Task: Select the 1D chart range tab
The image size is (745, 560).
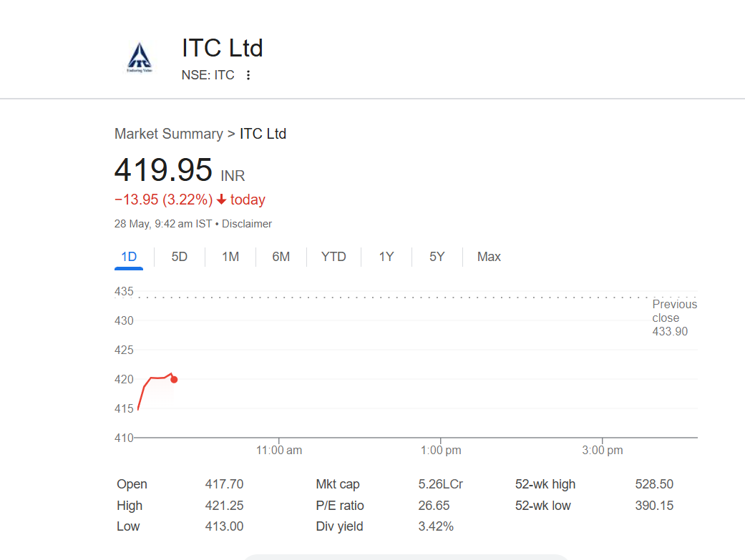Action: point(129,257)
